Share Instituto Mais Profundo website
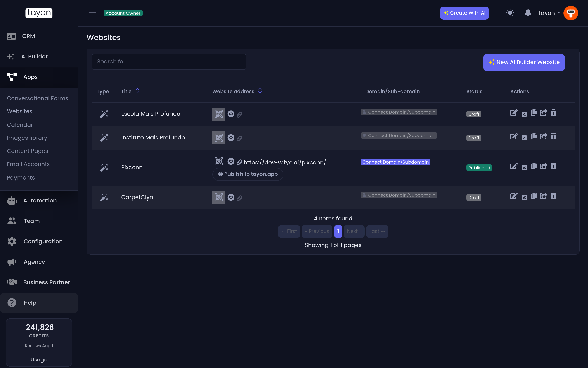 click(543, 136)
